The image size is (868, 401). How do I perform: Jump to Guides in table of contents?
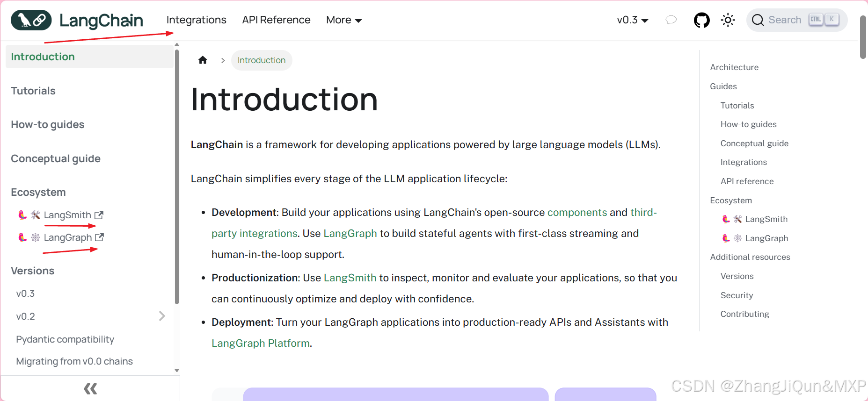pos(723,86)
